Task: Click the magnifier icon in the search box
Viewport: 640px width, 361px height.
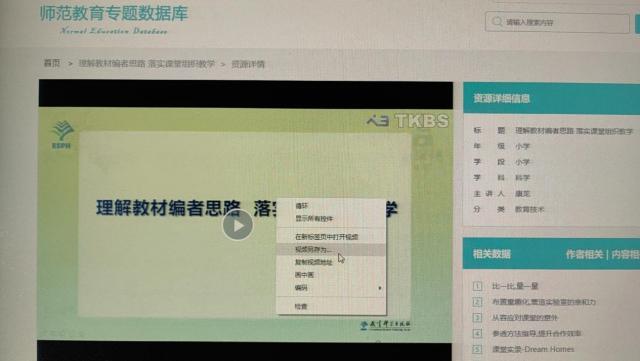Action: pyautogui.click(x=497, y=22)
